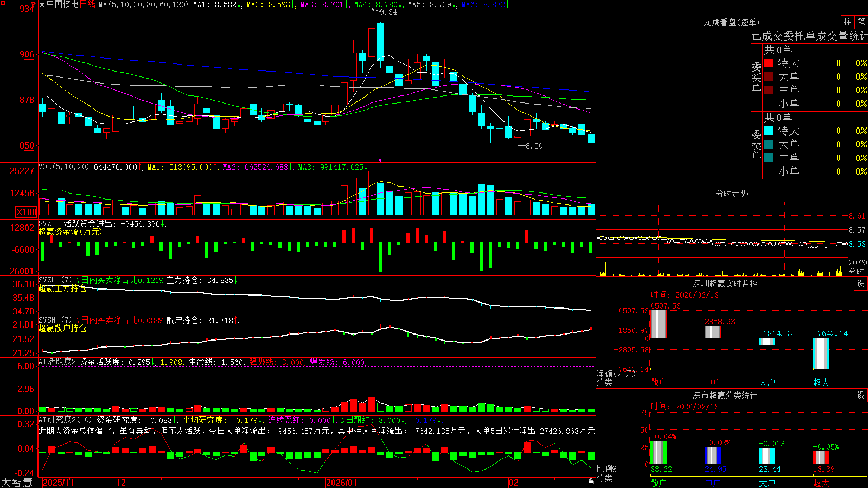The width and height of the screenshot is (868, 488).
Task: Click the 超赢资金流(万元) label
Action: 70,232
